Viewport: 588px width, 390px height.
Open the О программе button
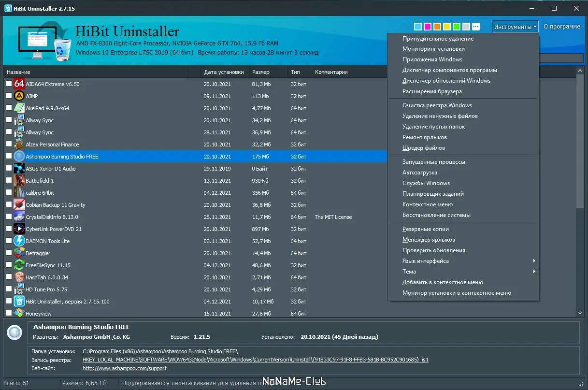(x=562, y=27)
